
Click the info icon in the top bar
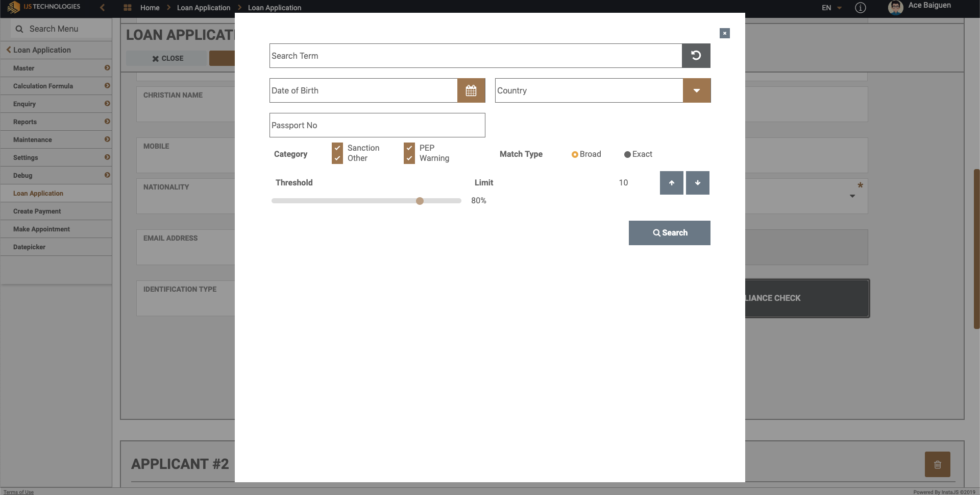pyautogui.click(x=860, y=8)
